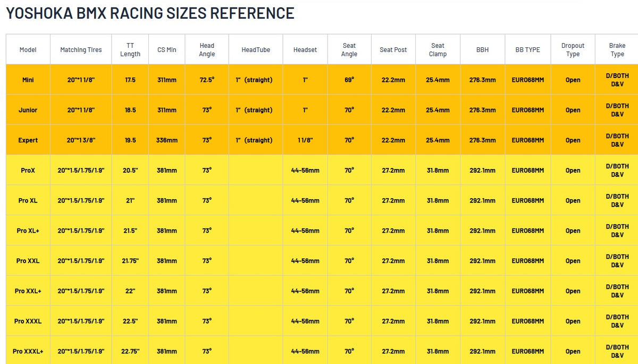
Task: Click the 'TT Length' column header
Action: (130, 49)
